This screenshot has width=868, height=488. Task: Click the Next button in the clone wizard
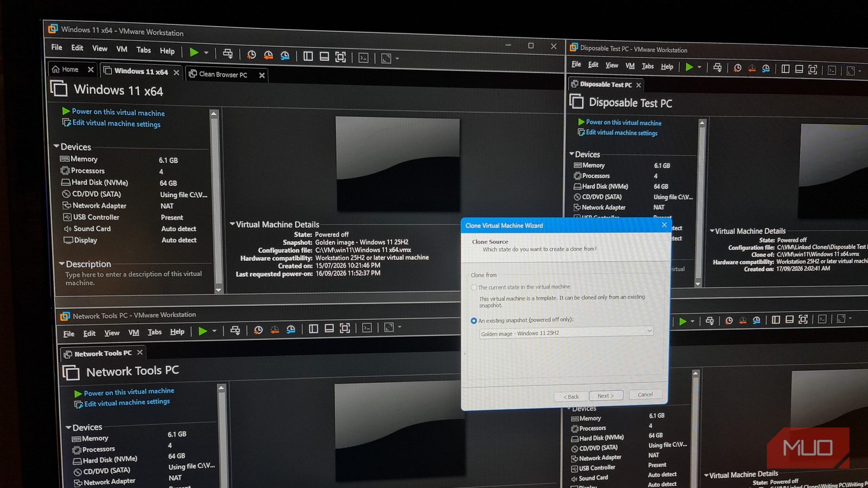click(x=605, y=396)
